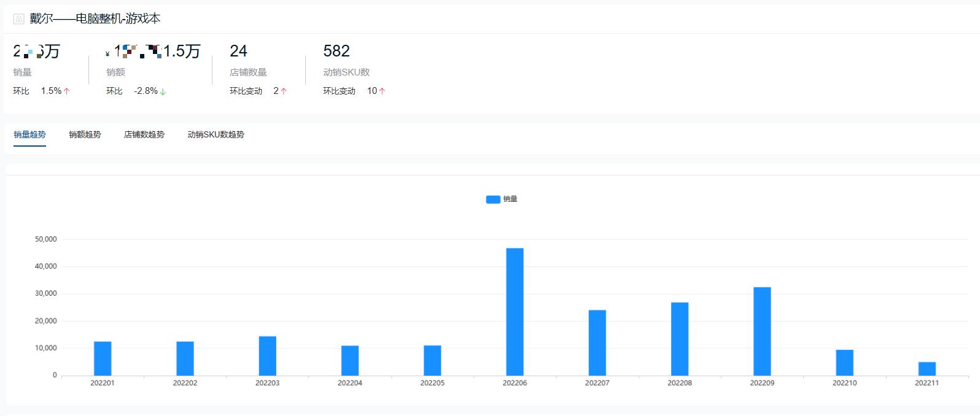The image size is (980, 416).
Task: Click the 202210 sales bar
Action: pyautogui.click(x=844, y=363)
